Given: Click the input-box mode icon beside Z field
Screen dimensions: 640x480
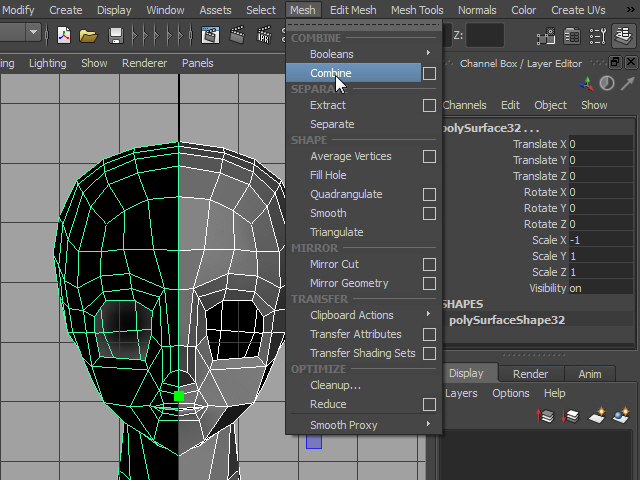Looking at the screenshot, I should 546,36.
